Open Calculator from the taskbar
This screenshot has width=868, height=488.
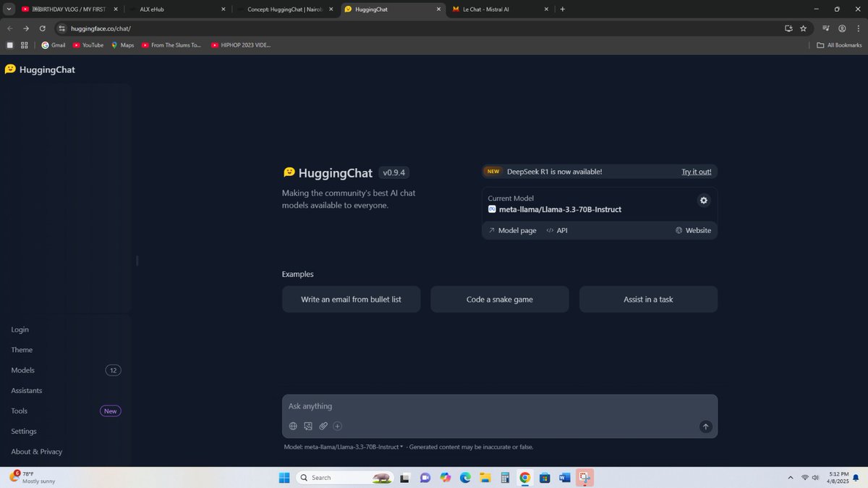coord(505,478)
